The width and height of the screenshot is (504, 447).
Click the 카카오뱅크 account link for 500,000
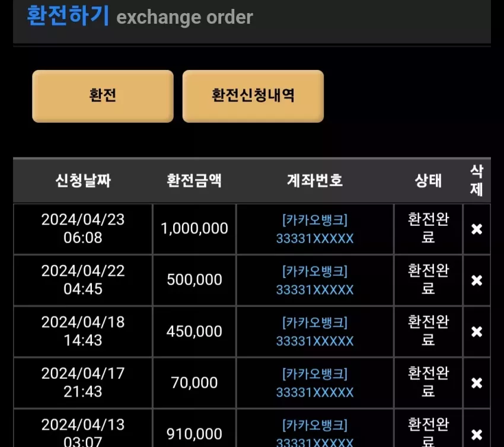[x=315, y=280]
